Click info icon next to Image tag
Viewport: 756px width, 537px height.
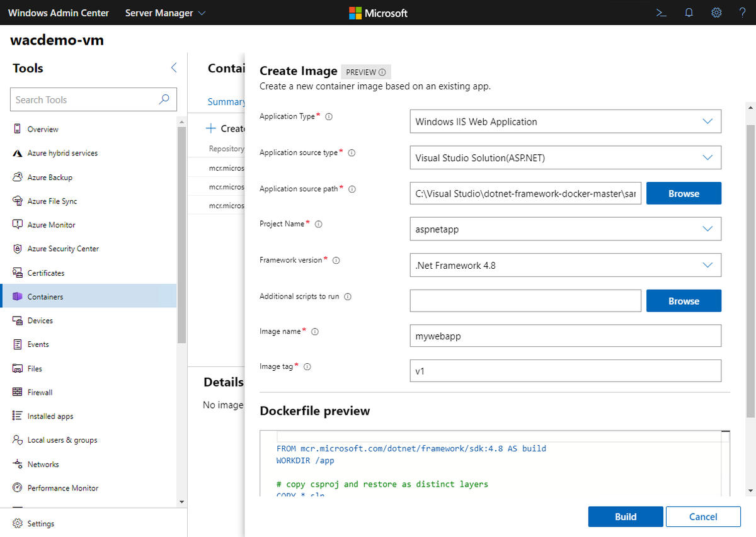tap(307, 366)
